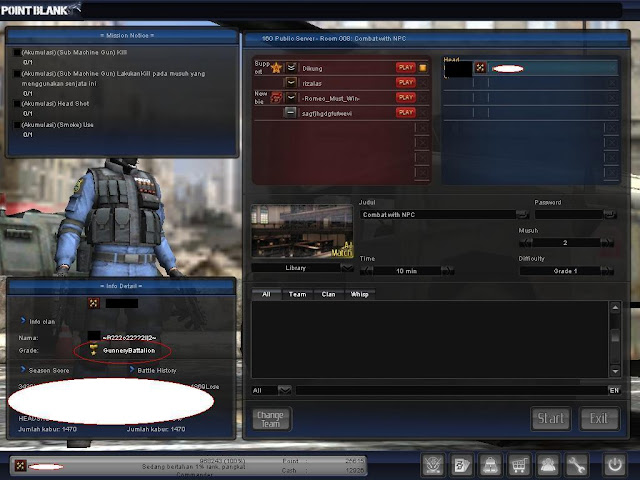Screen dimensions: 640x480
Task: Expand Season Score
Action: pos(45,370)
